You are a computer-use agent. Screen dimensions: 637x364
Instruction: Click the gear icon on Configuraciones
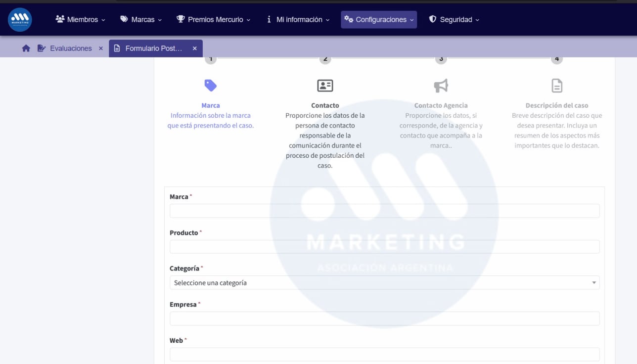349,19
